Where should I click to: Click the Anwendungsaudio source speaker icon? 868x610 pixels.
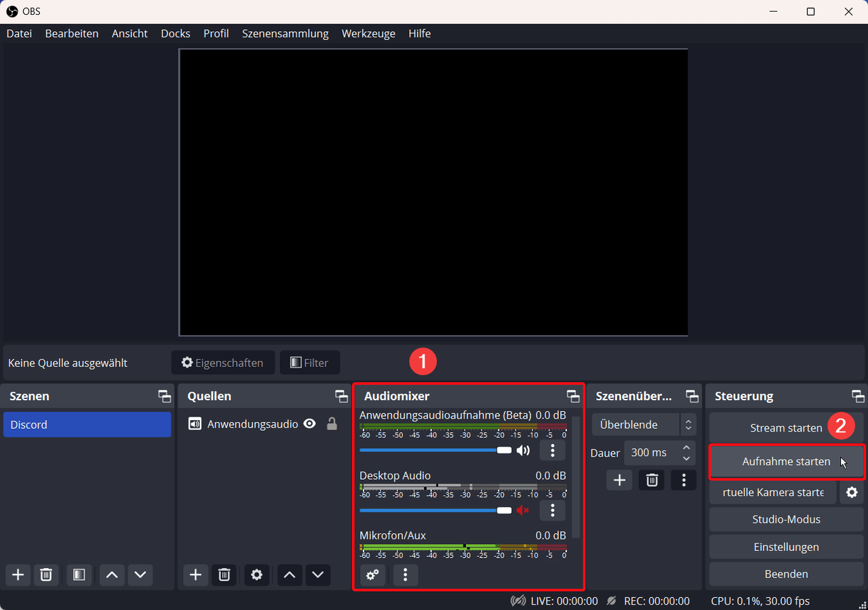(195, 424)
